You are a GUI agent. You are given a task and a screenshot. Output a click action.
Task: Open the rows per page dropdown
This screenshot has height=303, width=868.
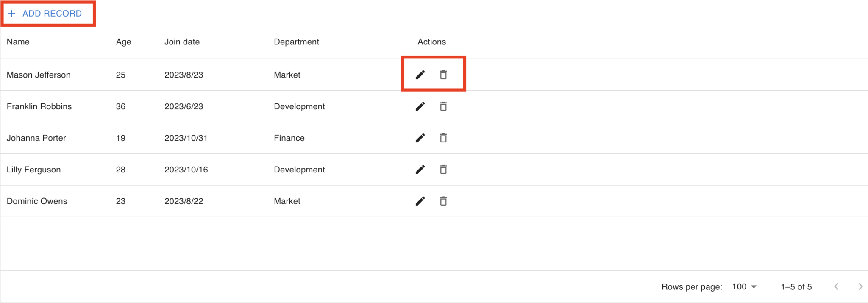tap(744, 287)
